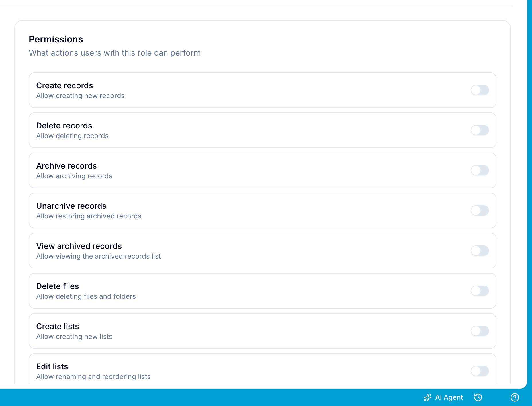This screenshot has height=406, width=532.
Task: Click "Allow renaming and reordering lists" description
Action: coord(93,377)
